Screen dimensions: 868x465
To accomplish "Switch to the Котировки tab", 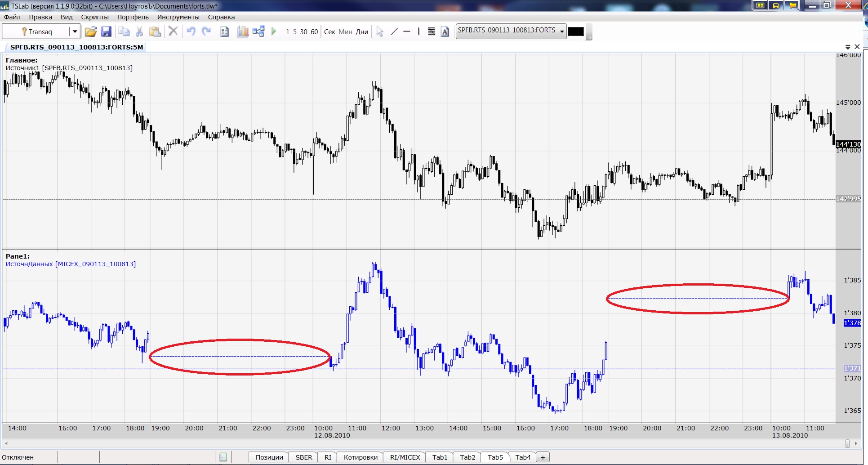I will point(361,457).
